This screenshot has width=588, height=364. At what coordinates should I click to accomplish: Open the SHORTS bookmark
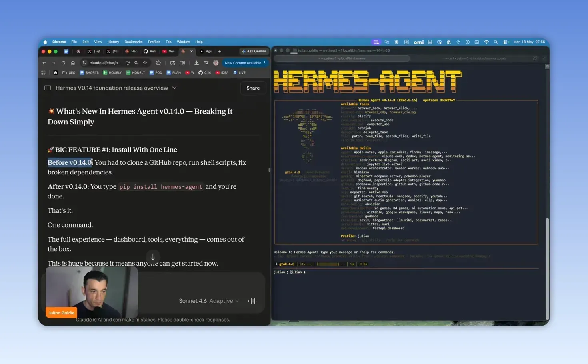tap(89, 73)
